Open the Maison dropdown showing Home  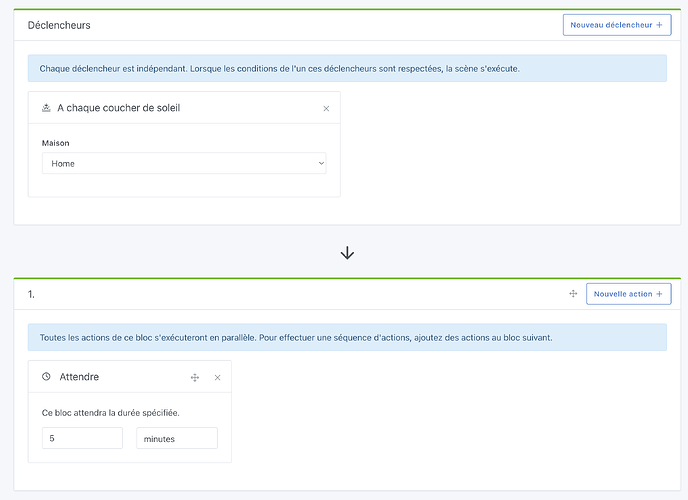tap(184, 163)
